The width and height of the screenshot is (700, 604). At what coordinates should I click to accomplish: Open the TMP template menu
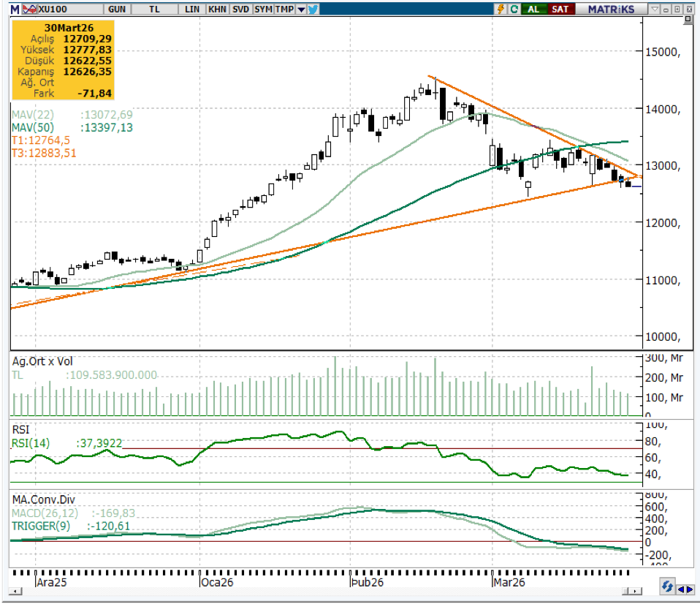point(285,9)
